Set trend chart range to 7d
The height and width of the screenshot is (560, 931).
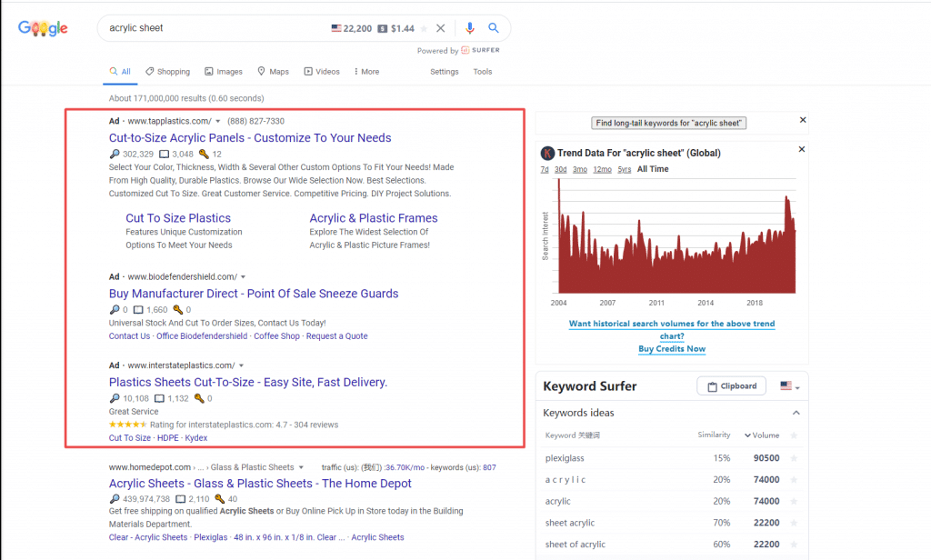(x=545, y=169)
